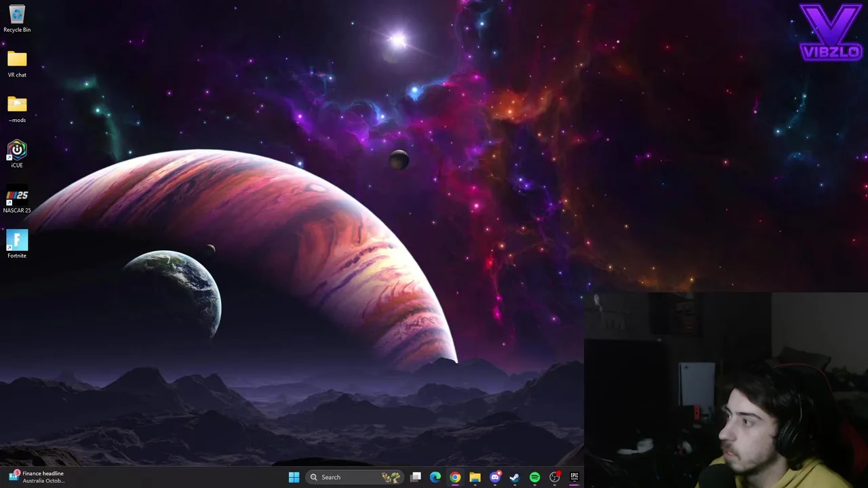Open Spotify from the taskbar

pyautogui.click(x=534, y=477)
